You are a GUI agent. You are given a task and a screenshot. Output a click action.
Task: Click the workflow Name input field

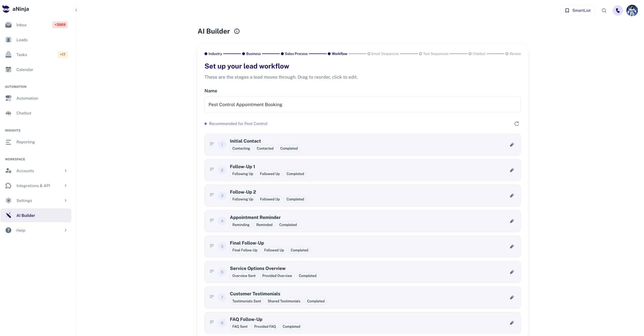click(362, 105)
